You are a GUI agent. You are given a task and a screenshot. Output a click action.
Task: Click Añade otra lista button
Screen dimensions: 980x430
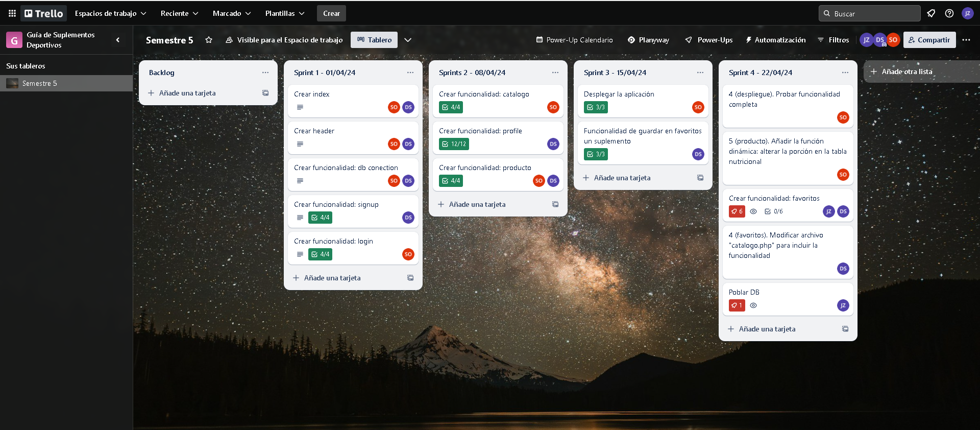[922, 71]
